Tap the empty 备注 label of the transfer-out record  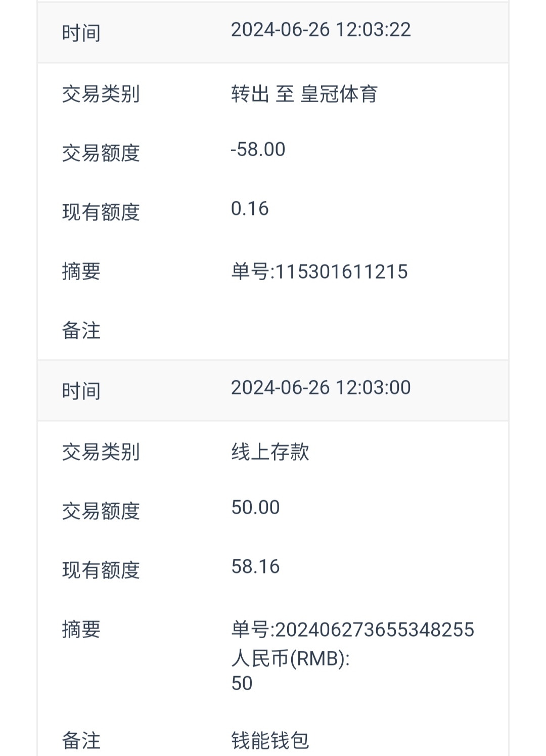pyautogui.click(x=81, y=331)
